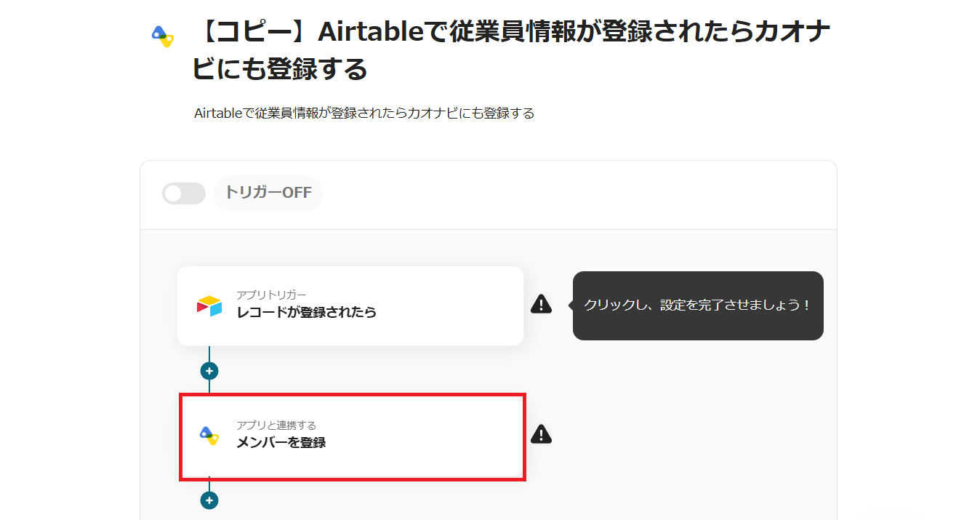Click the トリガーOFF status label
Image resolution: width=980 pixels, height=520 pixels.
[268, 193]
